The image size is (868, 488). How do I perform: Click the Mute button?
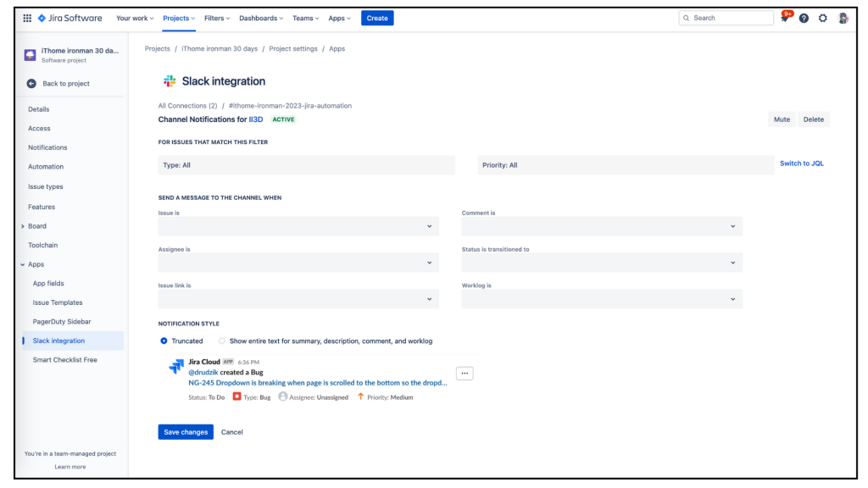click(x=782, y=119)
